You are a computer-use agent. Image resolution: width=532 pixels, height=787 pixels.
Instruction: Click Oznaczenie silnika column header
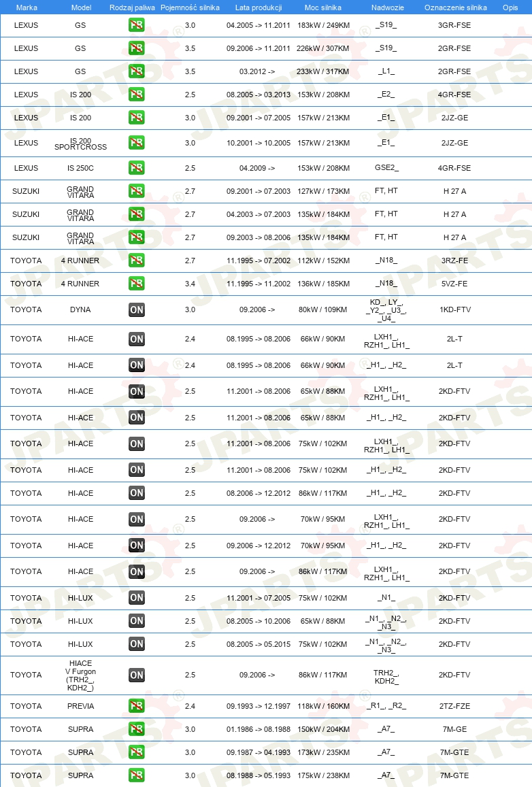[455, 7]
